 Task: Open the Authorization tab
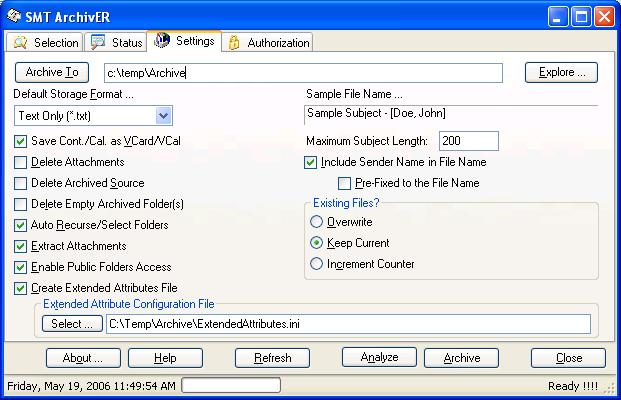268,43
